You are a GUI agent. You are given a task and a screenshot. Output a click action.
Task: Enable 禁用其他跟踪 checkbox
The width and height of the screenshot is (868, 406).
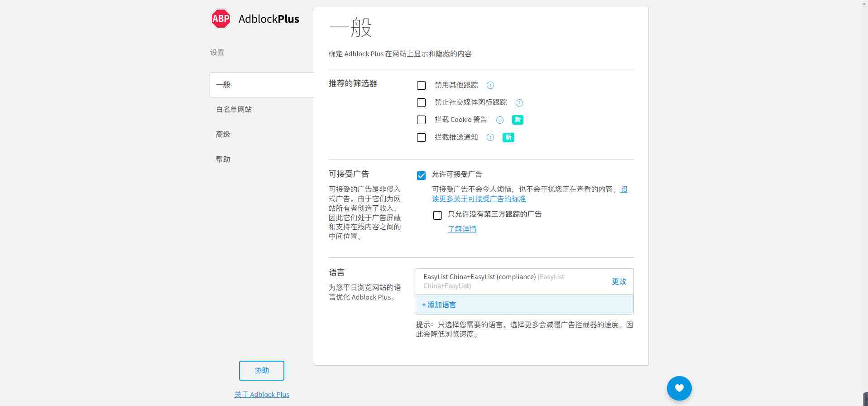coord(421,85)
